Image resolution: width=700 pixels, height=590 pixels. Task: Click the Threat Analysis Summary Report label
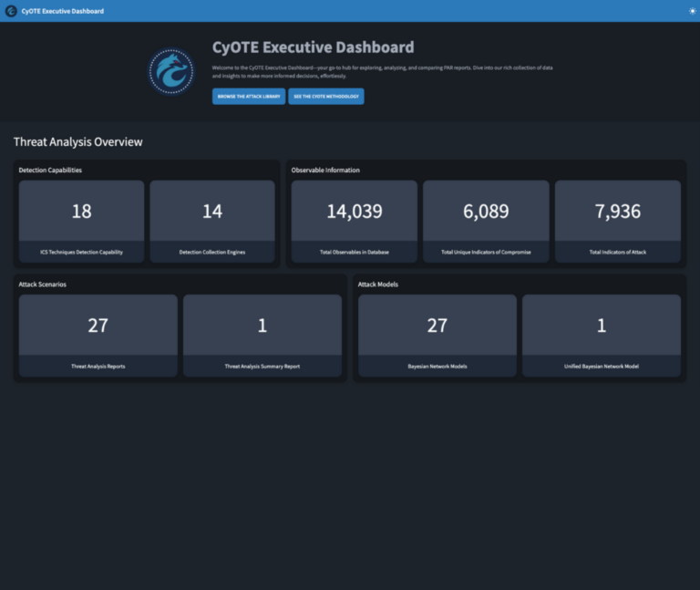point(262,367)
